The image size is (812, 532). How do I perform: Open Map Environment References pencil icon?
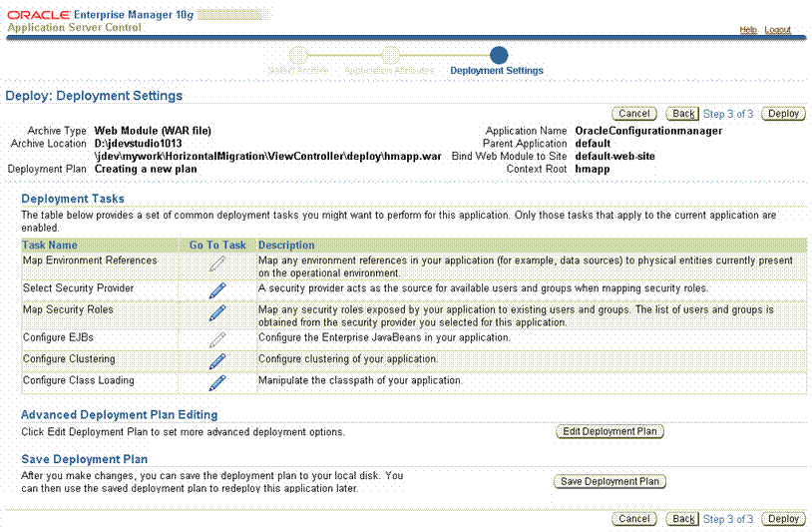pos(217,264)
